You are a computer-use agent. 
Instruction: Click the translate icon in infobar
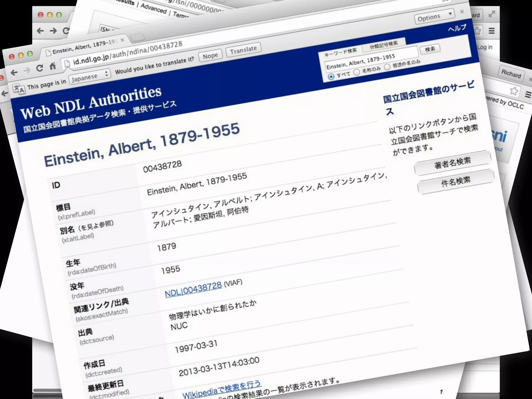point(19,89)
